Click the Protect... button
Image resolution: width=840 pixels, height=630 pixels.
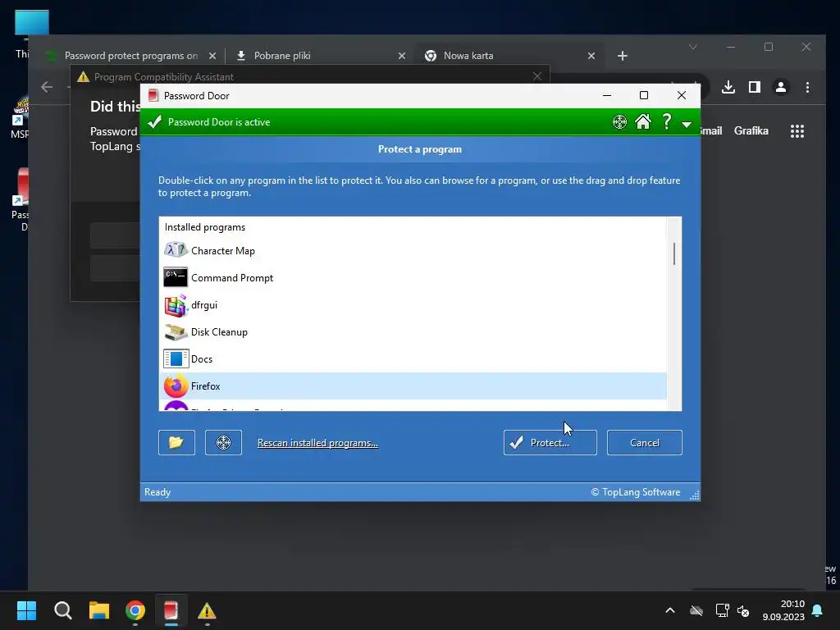tap(550, 442)
